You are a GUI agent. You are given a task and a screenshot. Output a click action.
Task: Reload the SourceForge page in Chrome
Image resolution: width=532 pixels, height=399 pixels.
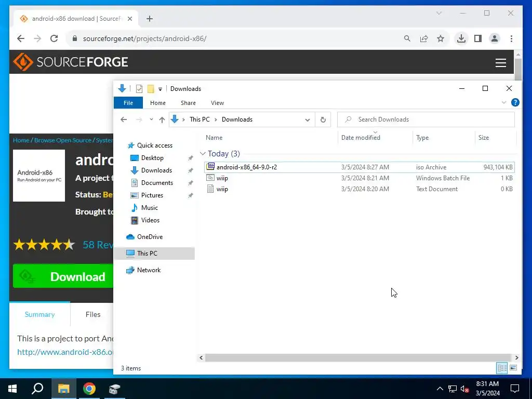(54, 38)
